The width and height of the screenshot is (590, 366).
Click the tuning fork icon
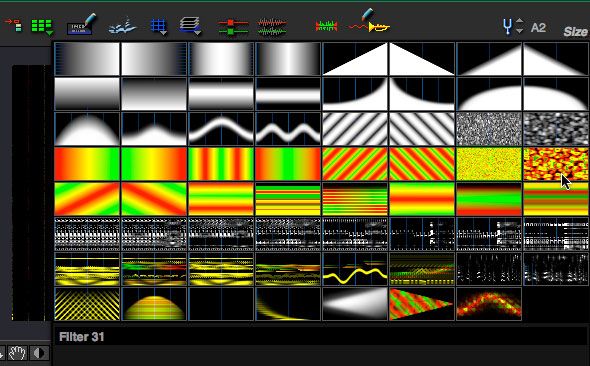click(x=508, y=27)
